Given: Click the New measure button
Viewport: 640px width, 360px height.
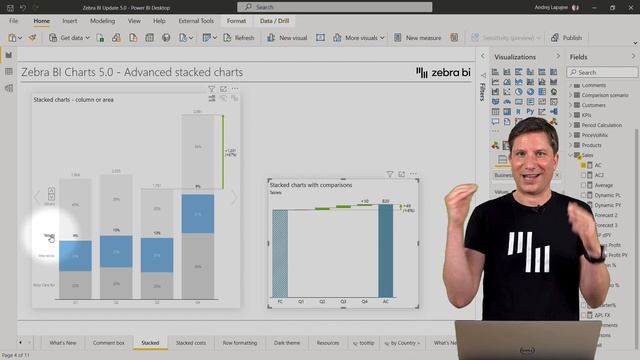Looking at the screenshot, I should point(418,38).
